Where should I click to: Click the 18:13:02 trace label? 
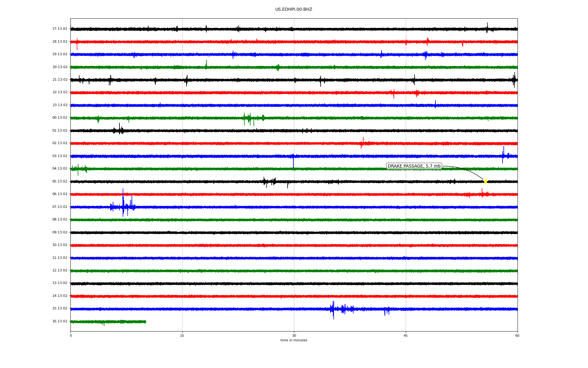(60, 41)
